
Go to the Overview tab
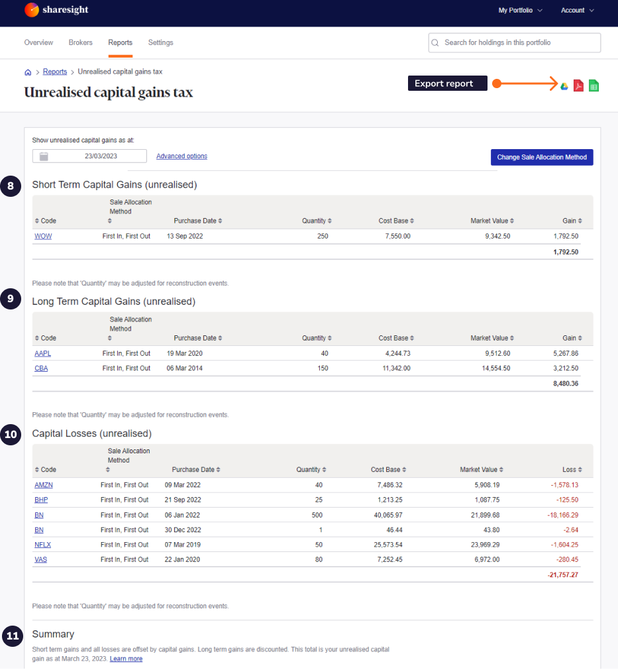(x=38, y=43)
